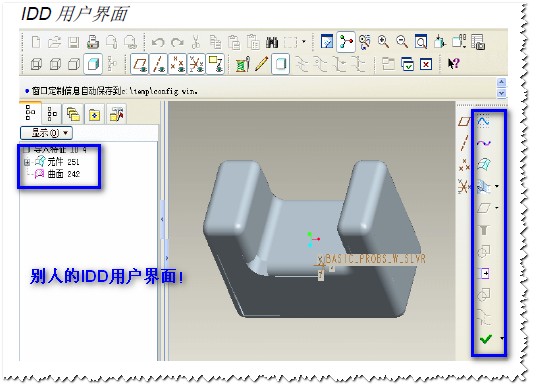Select the purple wavy curve tool
Image resolution: width=537 pixels, height=391 pixels.
(x=484, y=143)
